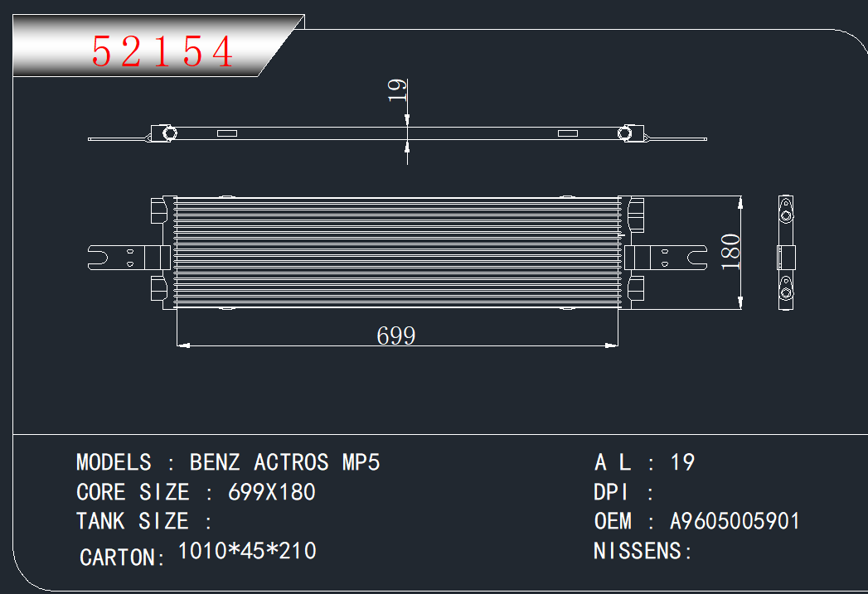Click the top view left pipe fitting
The height and width of the screenshot is (594, 868).
[x=168, y=133]
